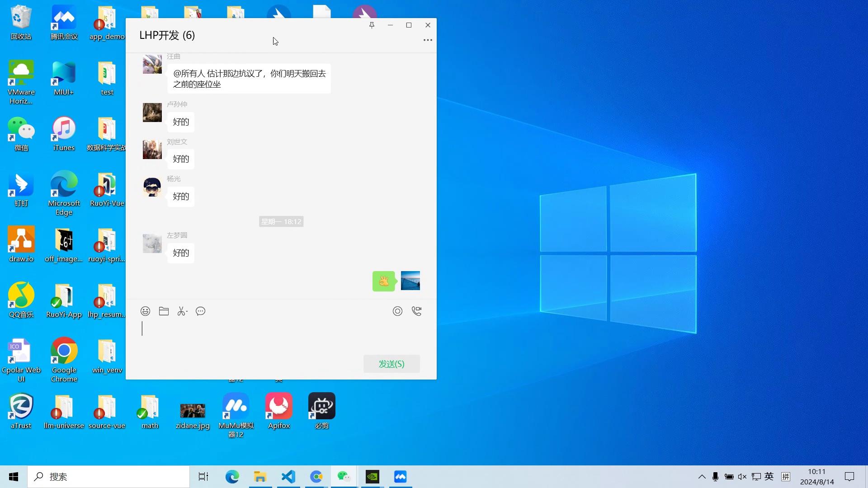Switch the 英 input method indicator
The height and width of the screenshot is (488, 868).
tap(769, 477)
